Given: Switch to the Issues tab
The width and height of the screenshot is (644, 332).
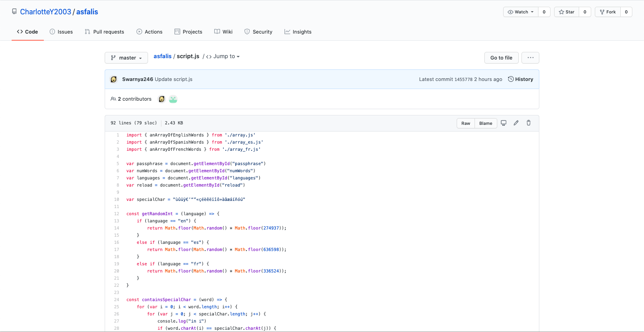Looking at the screenshot, I should (x=61, y=32).
